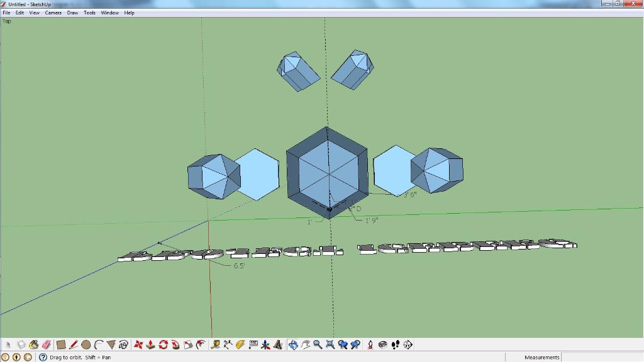Choose the pink Eraser tool

click(x=47, y=345)
